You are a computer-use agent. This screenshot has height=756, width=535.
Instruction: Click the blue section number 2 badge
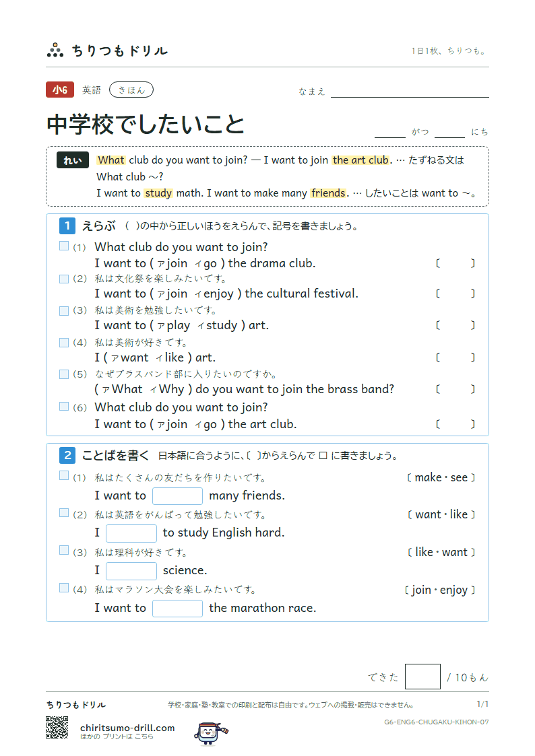pos(67,455)
